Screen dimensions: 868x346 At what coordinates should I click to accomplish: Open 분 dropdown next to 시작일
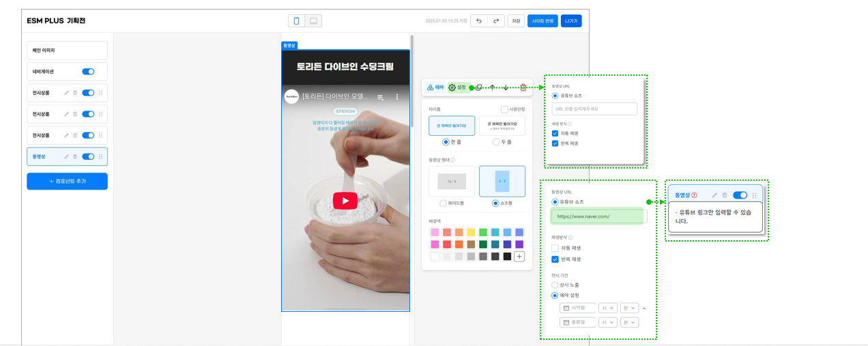click(629, 308)
